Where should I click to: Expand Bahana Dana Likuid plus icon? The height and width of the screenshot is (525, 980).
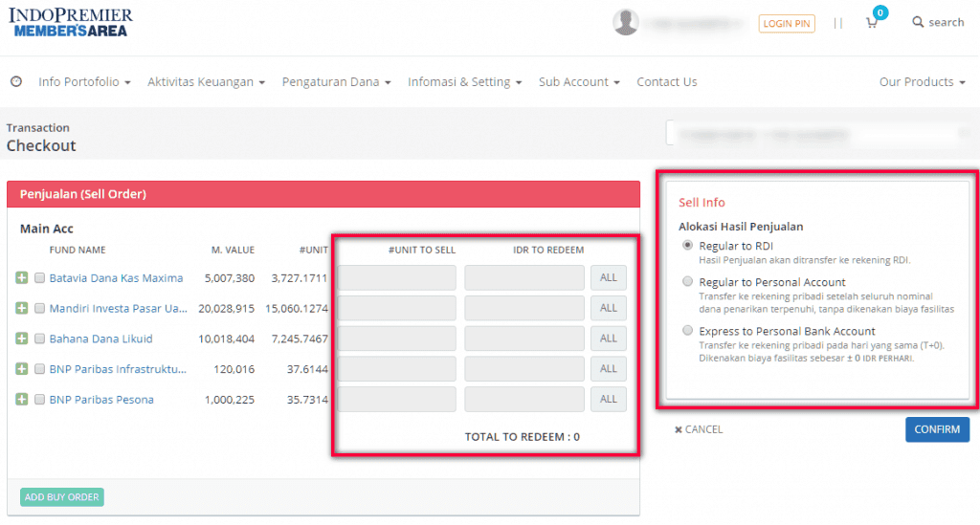22,339
